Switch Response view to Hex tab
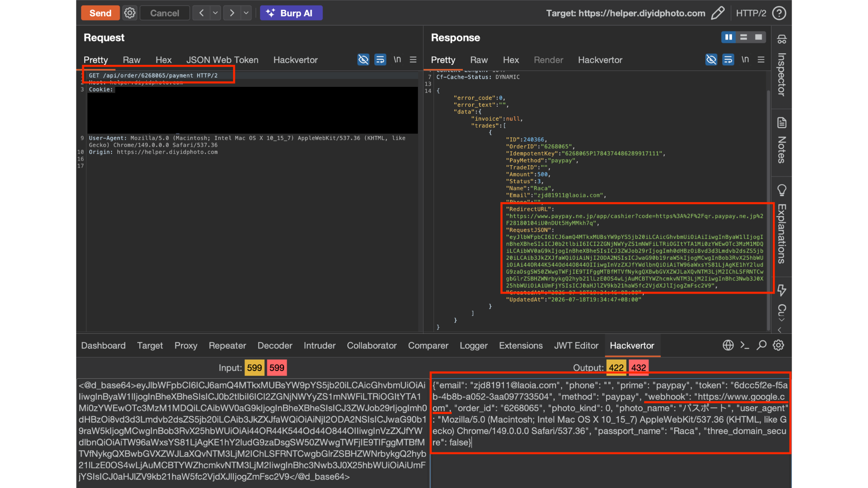The height and width of the screenshot is (488, 868). tap(511, 60)
